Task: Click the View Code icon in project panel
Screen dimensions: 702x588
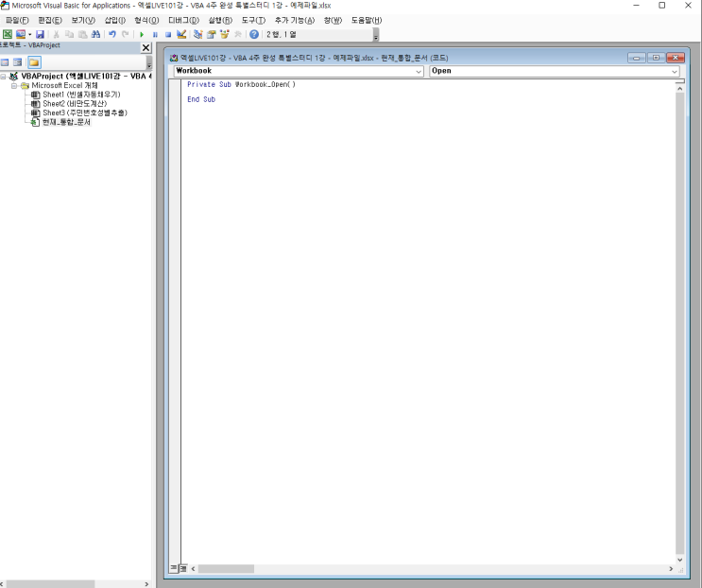Action: click(x=5, y=62)
